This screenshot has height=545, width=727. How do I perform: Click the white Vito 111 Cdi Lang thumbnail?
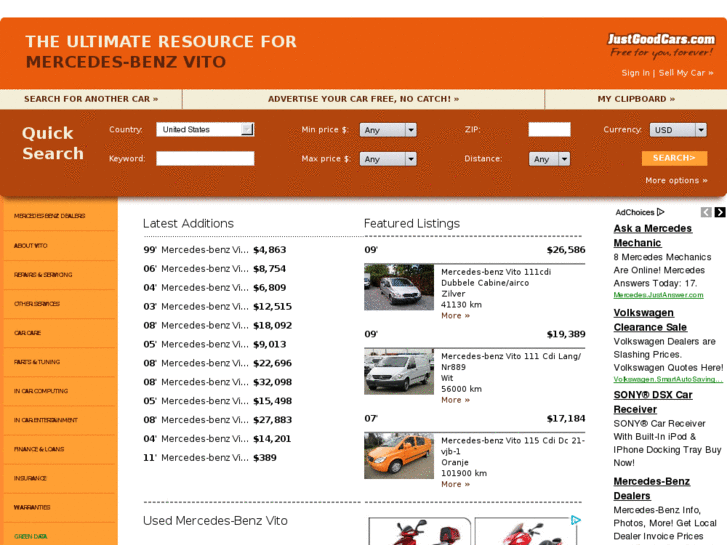tap(399, 372)
